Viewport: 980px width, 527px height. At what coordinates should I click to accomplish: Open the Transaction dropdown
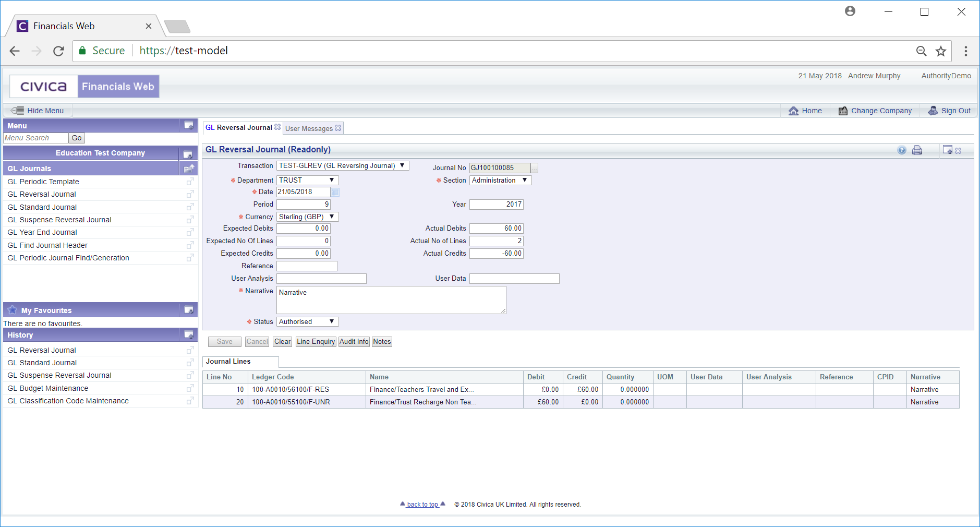[343, 166]
